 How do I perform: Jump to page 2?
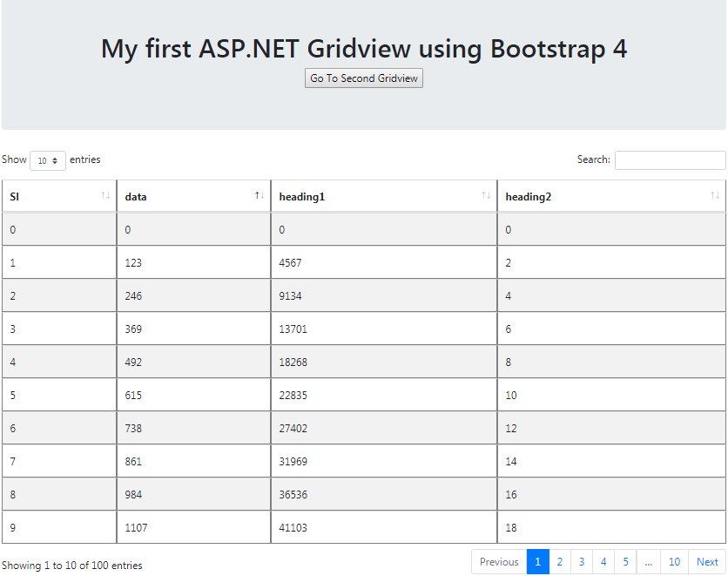(x=559, y=561)
